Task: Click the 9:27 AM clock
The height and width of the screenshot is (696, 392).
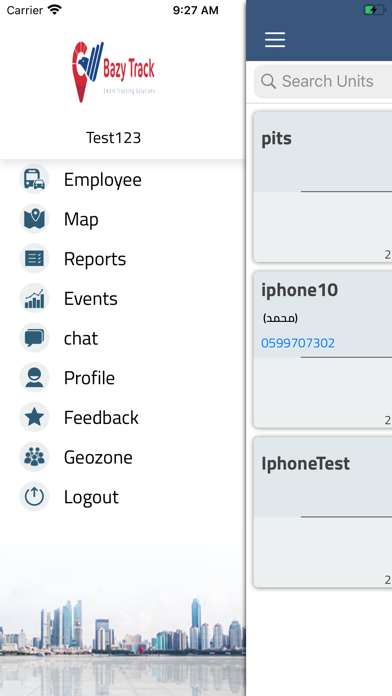Action: (x=195, y=10)
